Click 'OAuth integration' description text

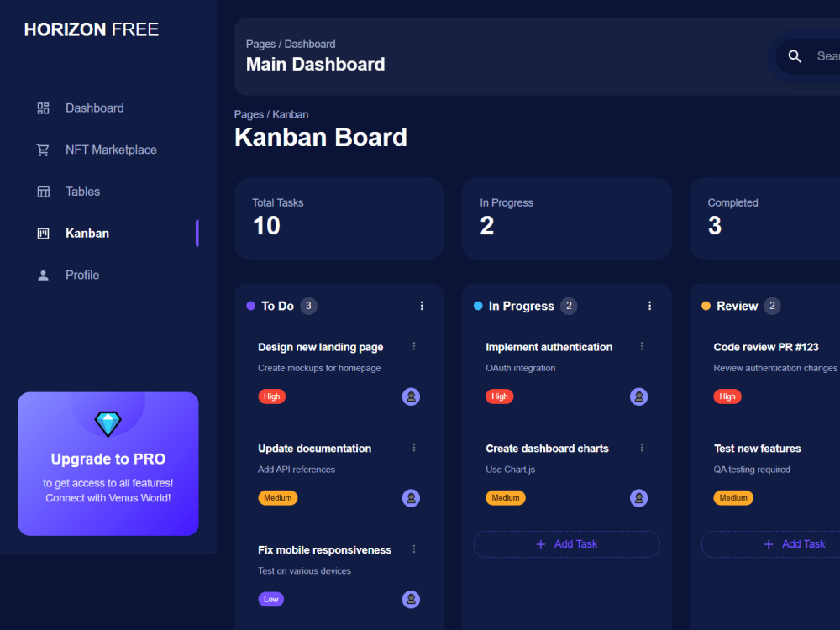(x=520, y=368)
